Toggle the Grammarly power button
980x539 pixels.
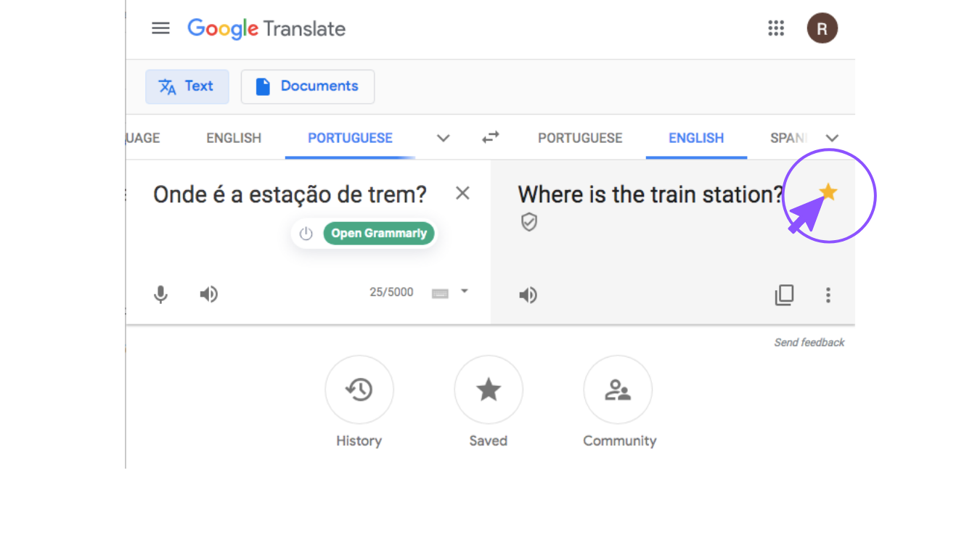click(306, 234)
